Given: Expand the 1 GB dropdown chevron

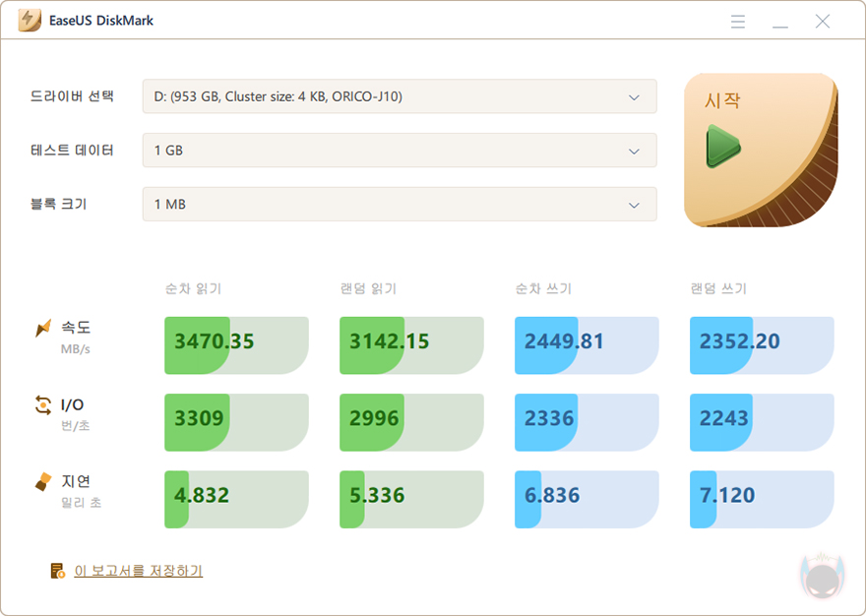Looking at the screenshot, I should click(x=634, y=151).
